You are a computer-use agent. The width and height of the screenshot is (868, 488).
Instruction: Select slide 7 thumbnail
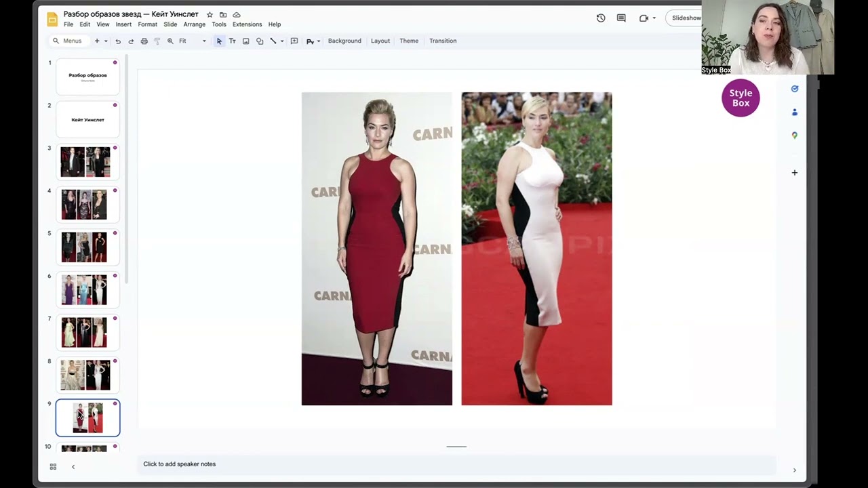coord(87,333)
